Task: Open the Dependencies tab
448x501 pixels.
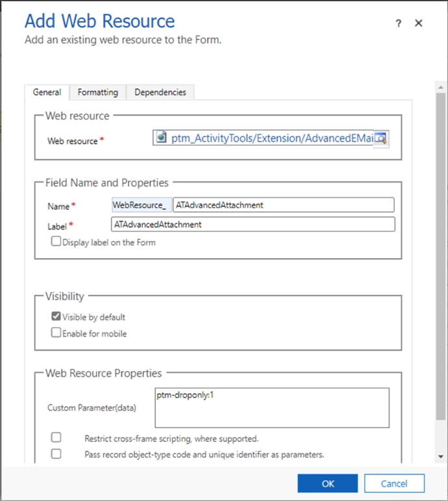Action: [x=160, y=92]
